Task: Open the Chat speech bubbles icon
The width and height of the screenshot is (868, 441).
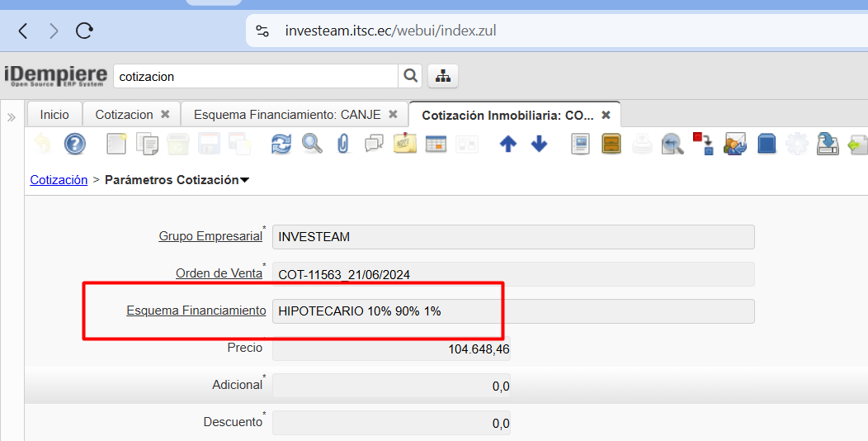Action: point(374,145)
